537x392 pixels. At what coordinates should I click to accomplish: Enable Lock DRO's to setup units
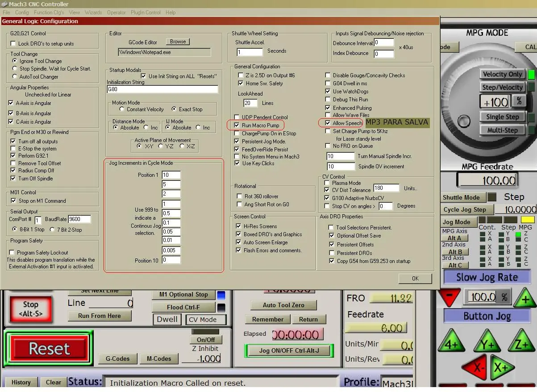tap(13, 44)
